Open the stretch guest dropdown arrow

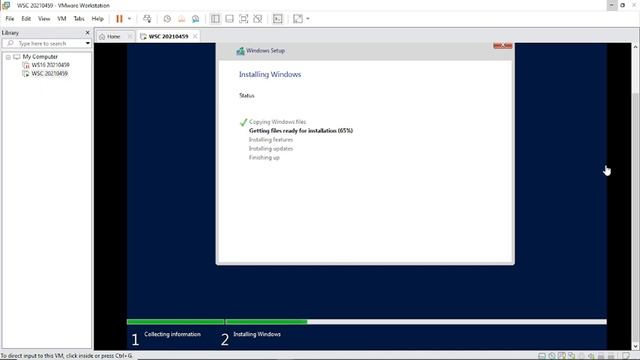(x=308, y=19)
